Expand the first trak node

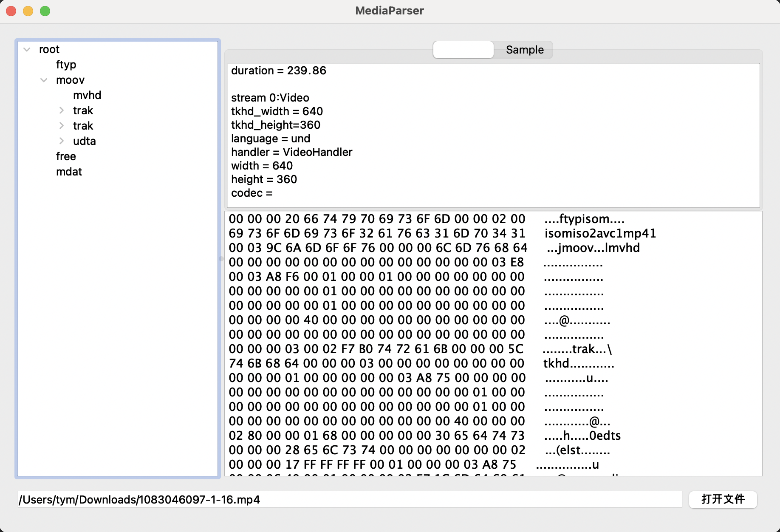tap(61, 110)
